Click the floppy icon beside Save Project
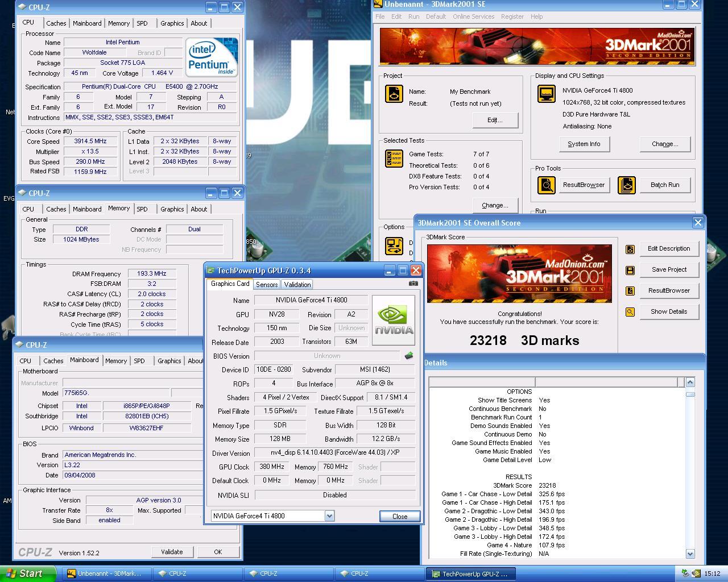 tap(630, 270)
